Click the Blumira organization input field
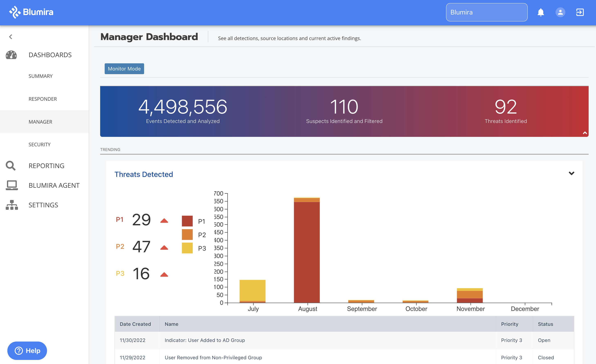596x364 pixels. tap(486, 12)
